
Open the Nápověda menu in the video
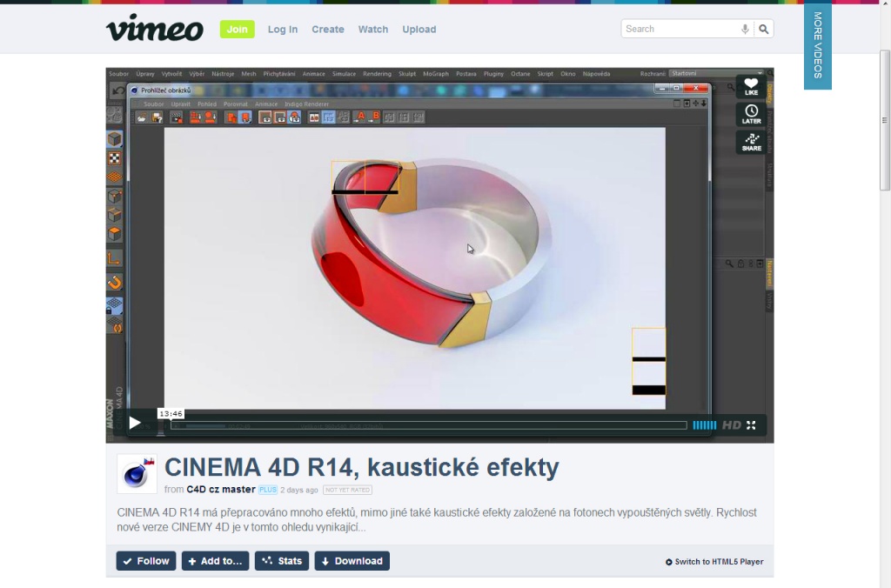(596, 74)
